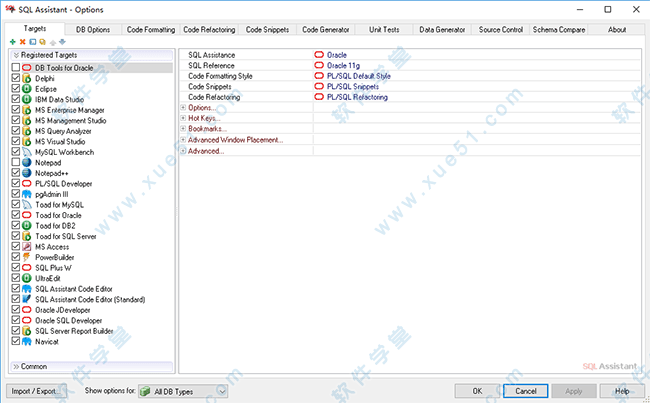Open the Source Control tab
Screen dimensions: 650x403
(500, 30)
